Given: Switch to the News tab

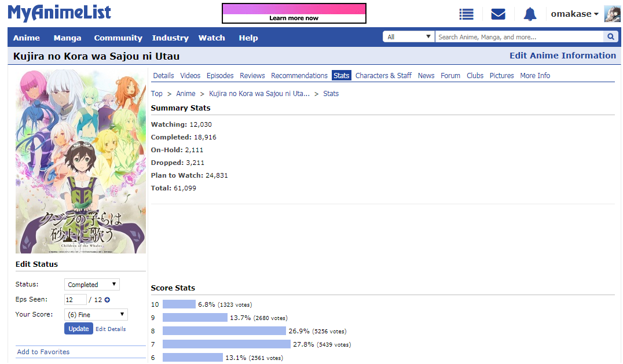Looking at the screenshot, I should tap(426, 75).
